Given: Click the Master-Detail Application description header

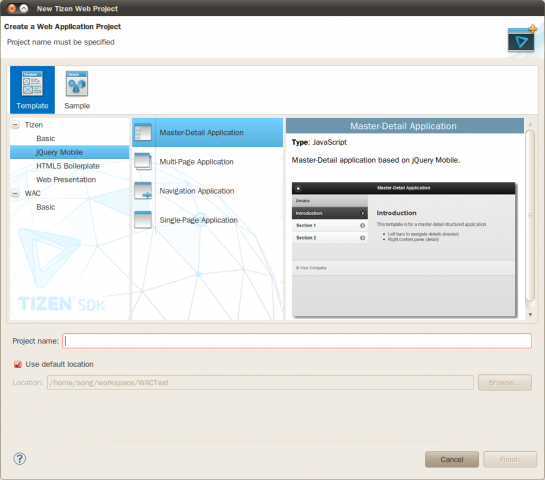Looking at the screenshot, I should (405, 126).
